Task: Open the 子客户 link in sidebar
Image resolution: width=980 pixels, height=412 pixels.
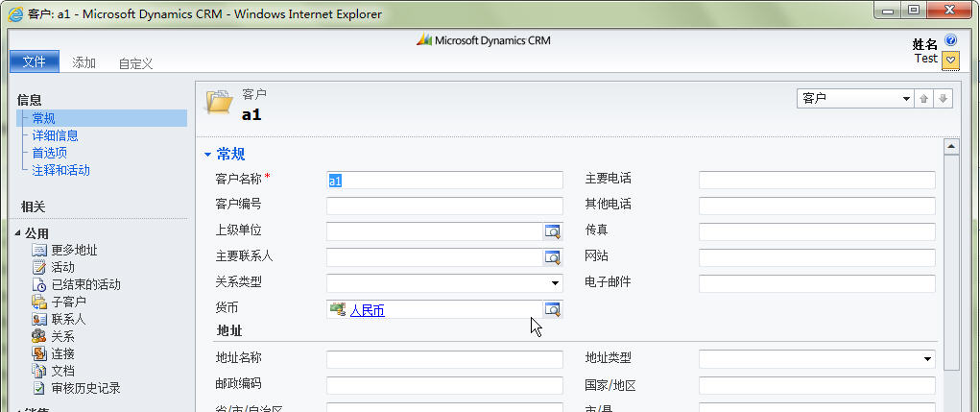Action: 69,302
